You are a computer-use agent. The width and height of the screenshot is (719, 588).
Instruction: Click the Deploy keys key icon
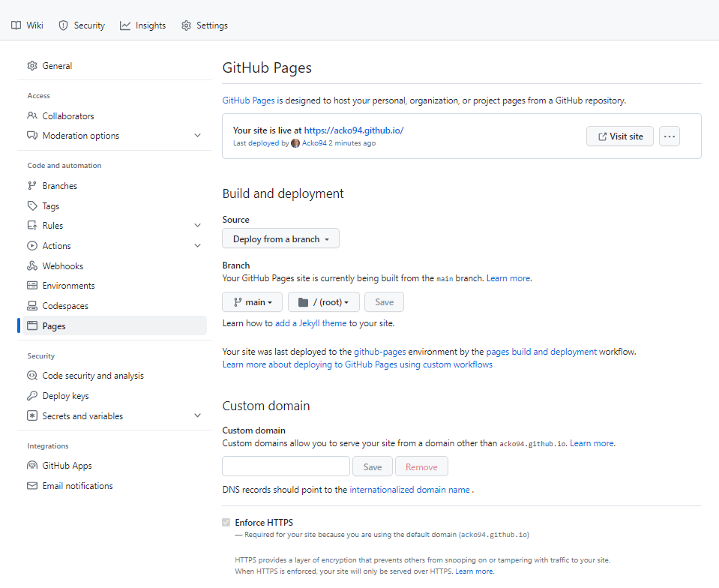coord(32,395)
